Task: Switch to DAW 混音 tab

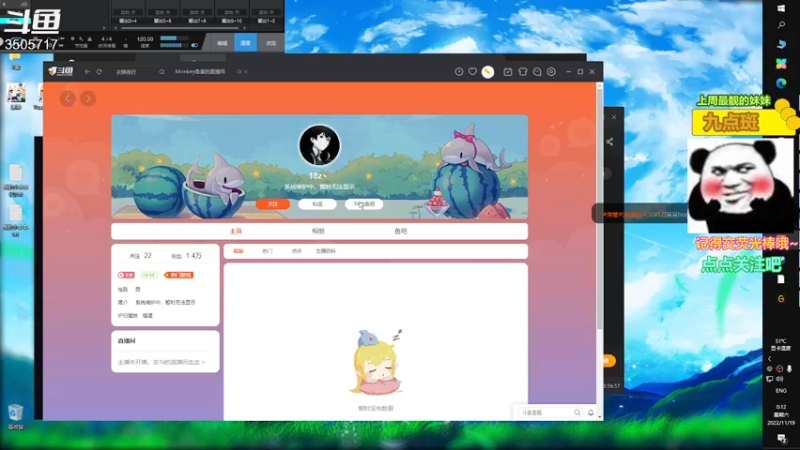Action: click(x=246, y=43)
